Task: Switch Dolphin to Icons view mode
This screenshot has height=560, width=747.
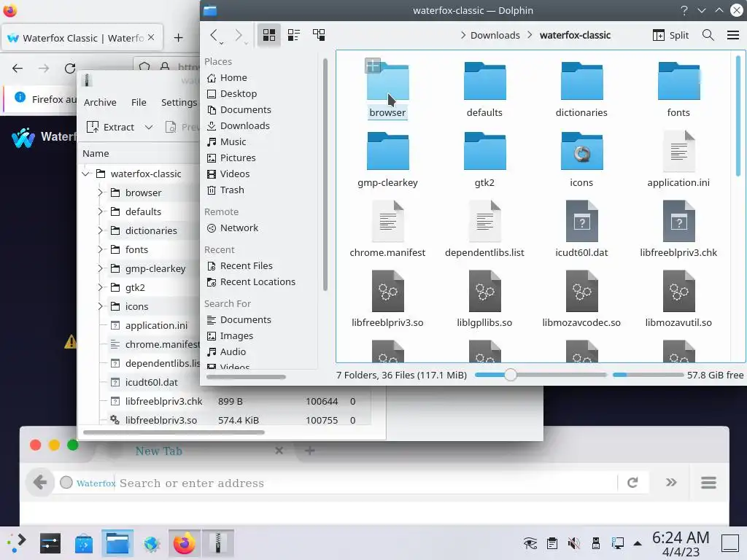Action: coord(269,35)
